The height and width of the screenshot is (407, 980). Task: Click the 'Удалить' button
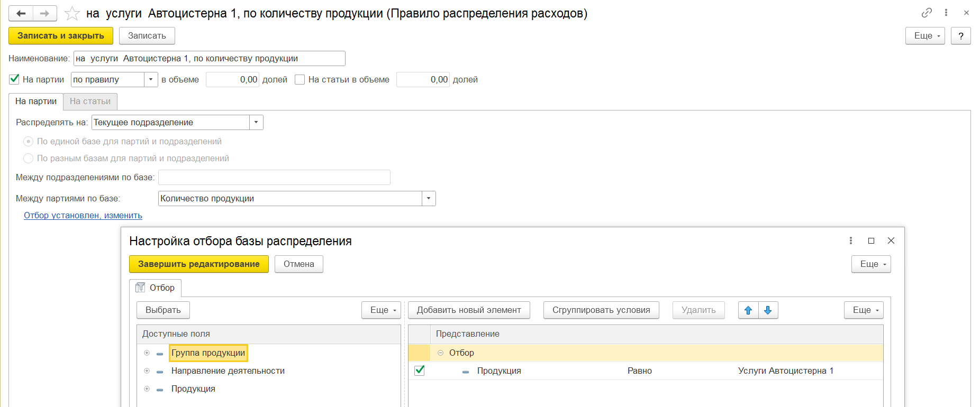pos(698,310)
